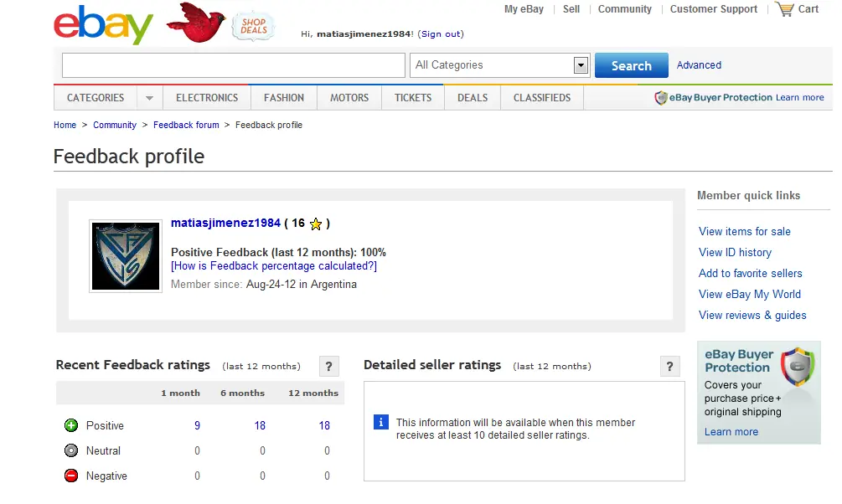
Task: Open How is Feedback percentage calculated link
Action: click(x=274, y=266)
